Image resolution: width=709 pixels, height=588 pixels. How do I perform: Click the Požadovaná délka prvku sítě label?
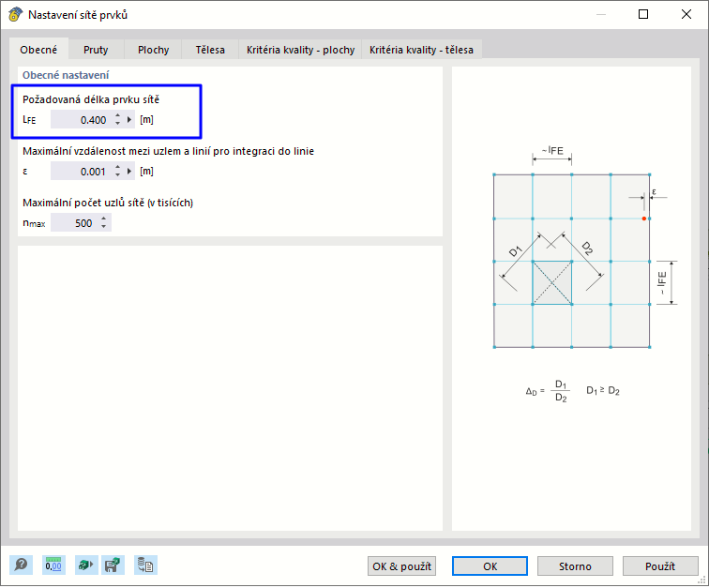91,99
